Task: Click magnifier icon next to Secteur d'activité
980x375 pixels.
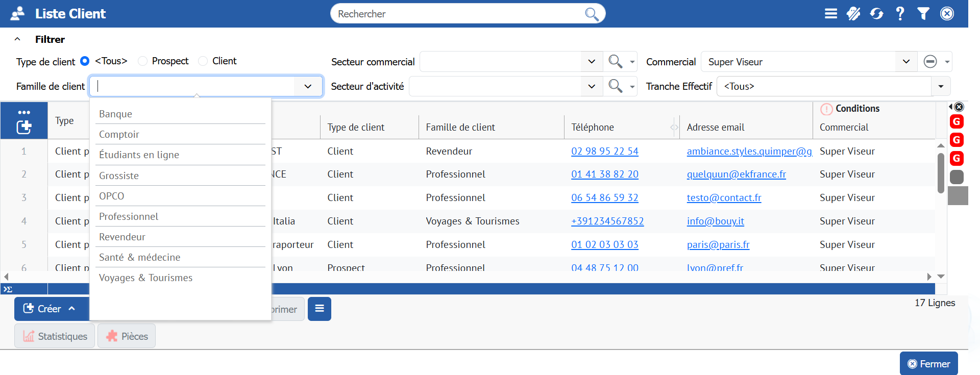Action: point(615,86)
